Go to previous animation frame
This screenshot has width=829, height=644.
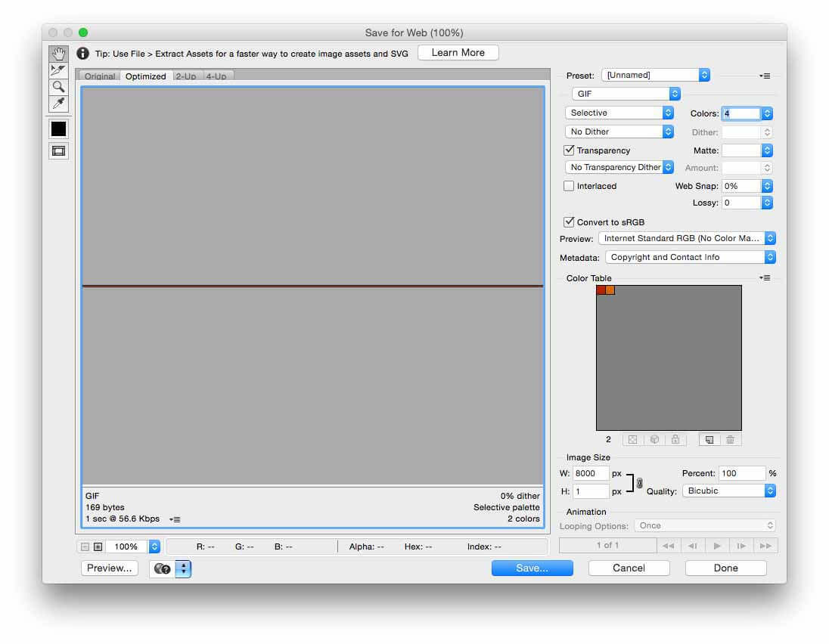coord(693,546)
